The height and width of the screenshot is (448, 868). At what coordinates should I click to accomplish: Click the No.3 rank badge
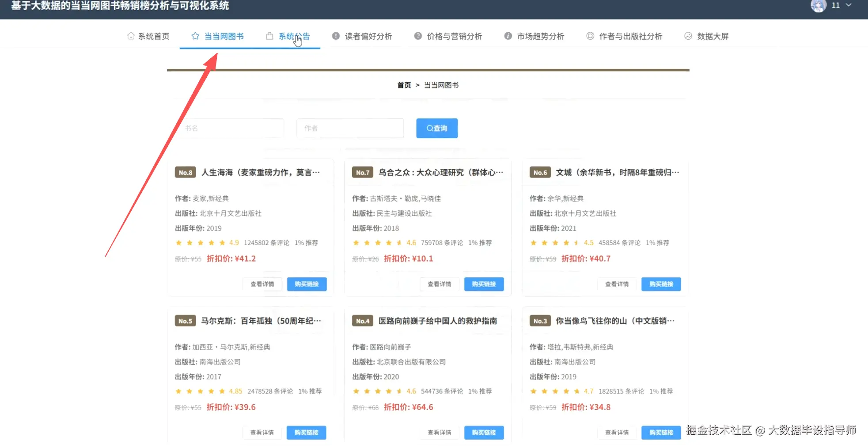coord(540,321)
